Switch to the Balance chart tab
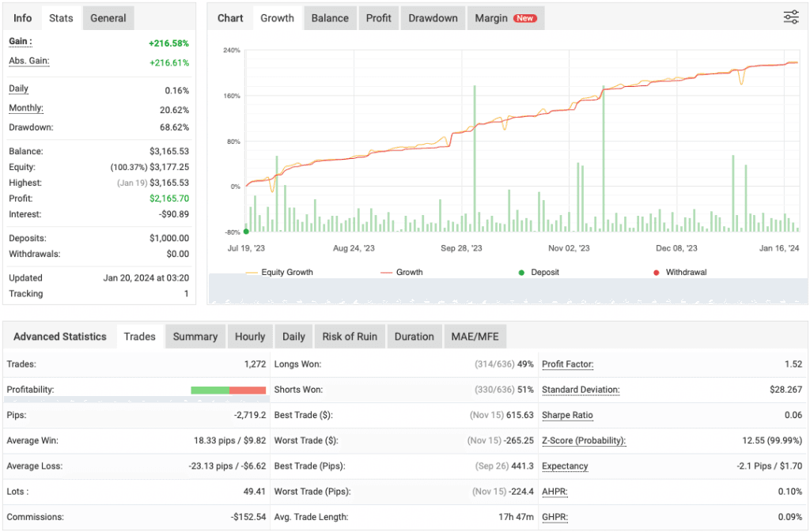 pos(330,18)
